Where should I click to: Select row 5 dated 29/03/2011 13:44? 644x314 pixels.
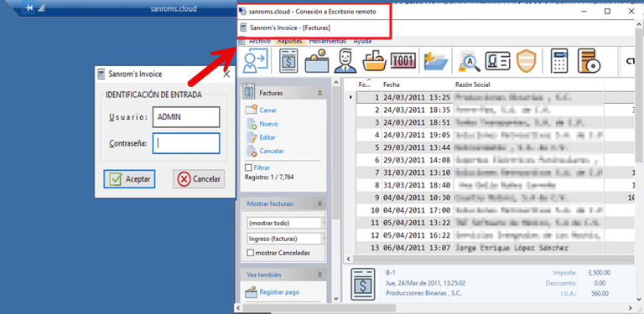(496, 147)
